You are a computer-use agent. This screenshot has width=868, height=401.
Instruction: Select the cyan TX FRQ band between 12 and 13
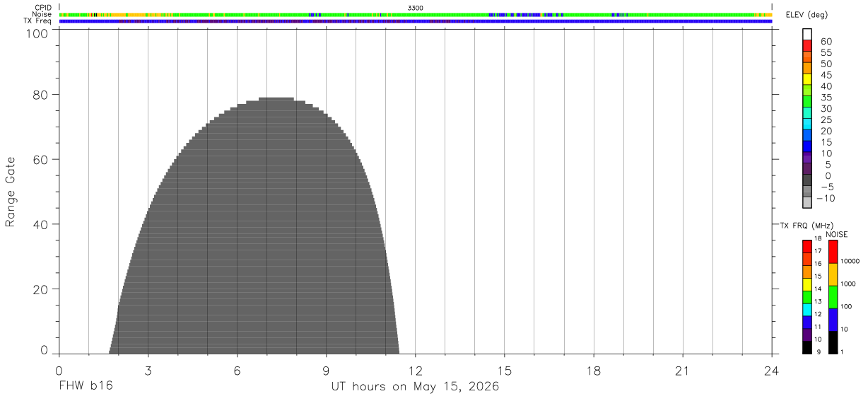point(807,310)
